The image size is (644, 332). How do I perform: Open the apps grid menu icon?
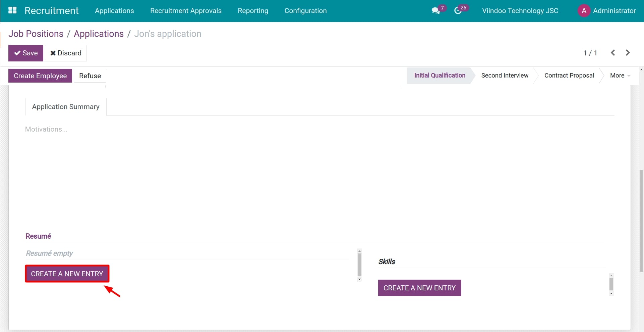pyautogui.click(x=12, y=10)
